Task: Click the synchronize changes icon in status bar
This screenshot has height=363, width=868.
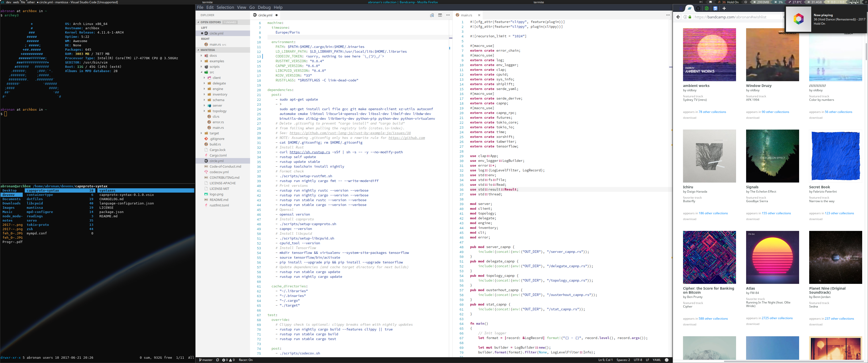Action: (x=217, y=360)
